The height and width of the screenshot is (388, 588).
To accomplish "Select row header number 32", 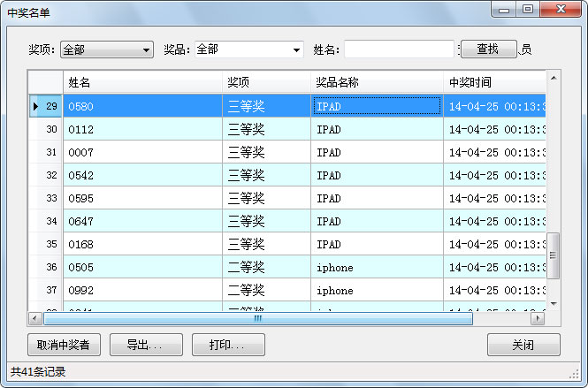I will (x=46, y=175).
